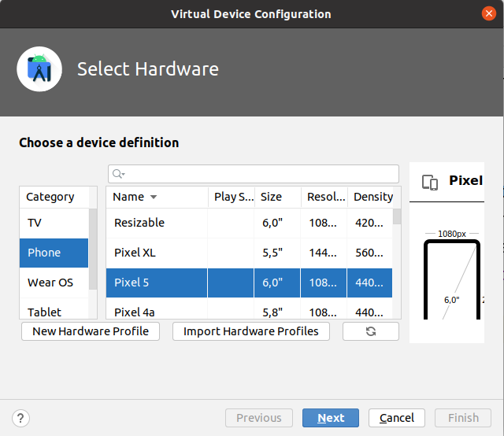The width and height of the screenshot is (504, 436).
Task: Focus the device search input field
Action: (254, 174)
